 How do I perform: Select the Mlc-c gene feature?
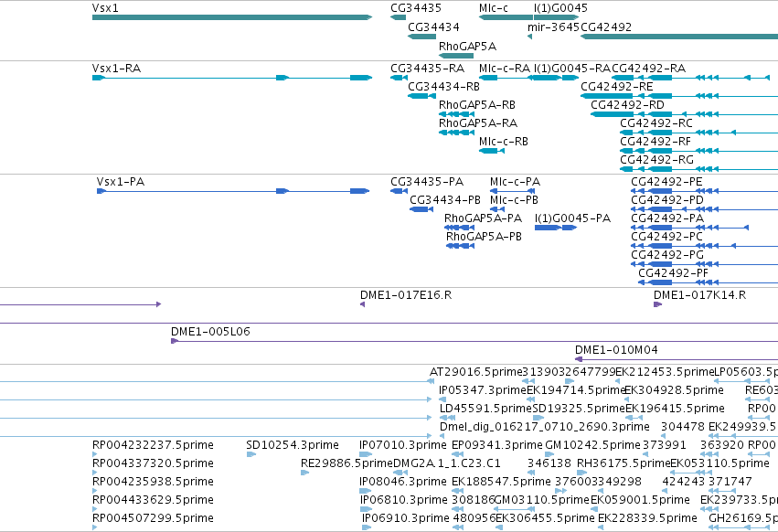[506, 17]
